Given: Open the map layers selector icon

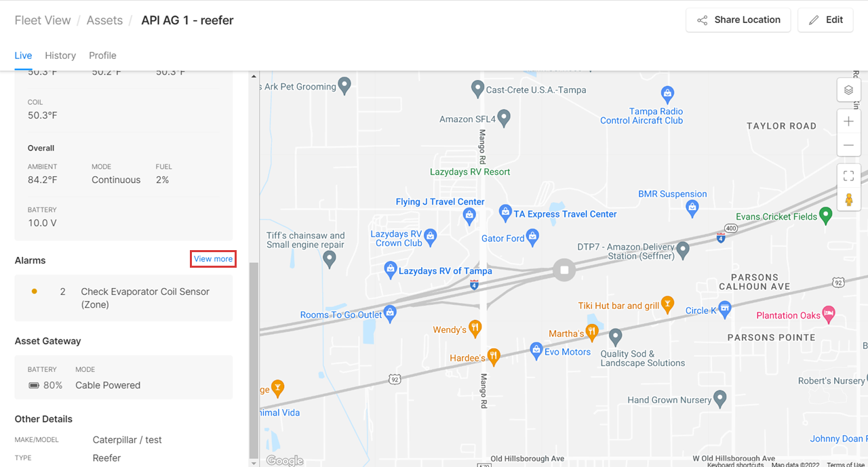Looking at the screenshot, I should [x=848, y=90].
